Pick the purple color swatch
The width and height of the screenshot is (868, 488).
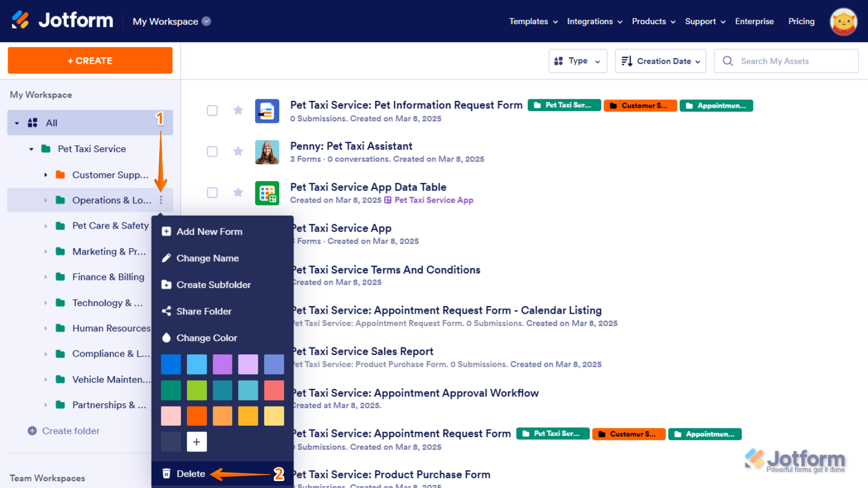click(222, 364)
